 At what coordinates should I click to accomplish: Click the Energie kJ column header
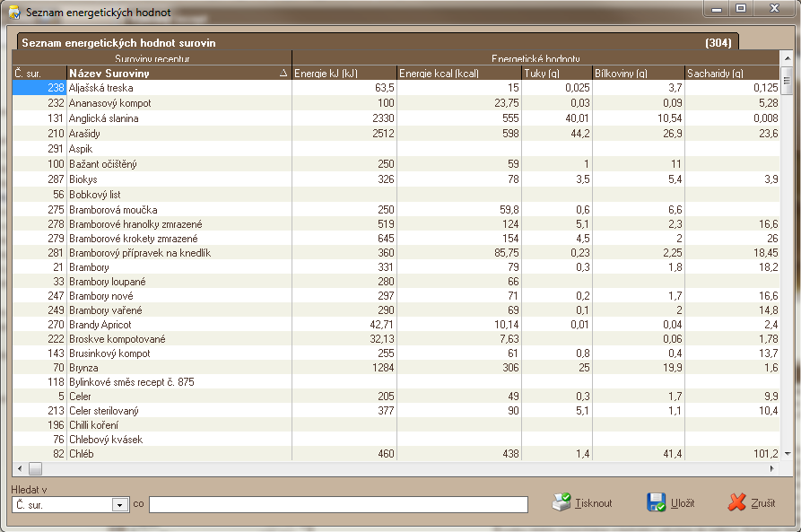[x=344, y=74]
